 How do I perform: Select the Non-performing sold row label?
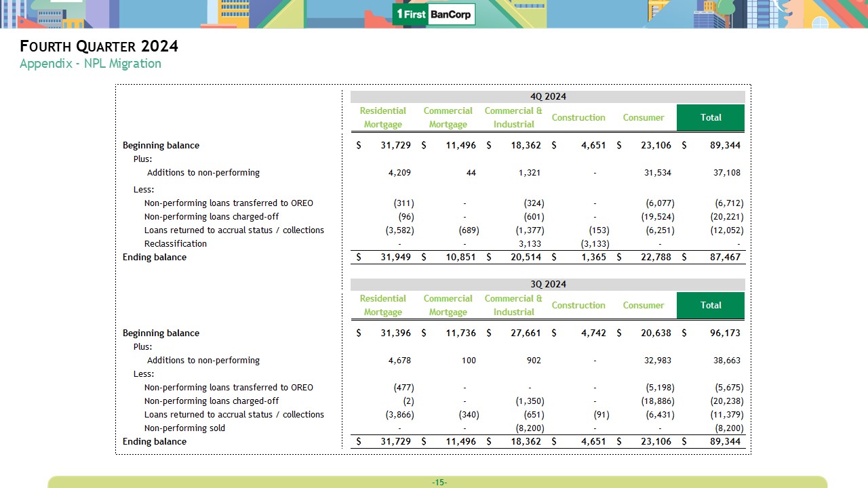click(x=184, y=428)
